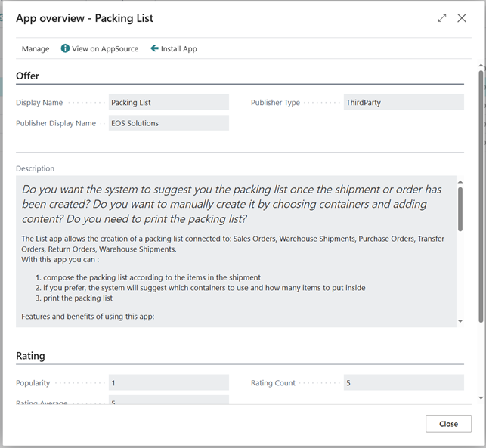Viewport: 486px width, 448px height.
Task: Click the dialog scrollbar down arrow
Action: [x=481, y=398]
